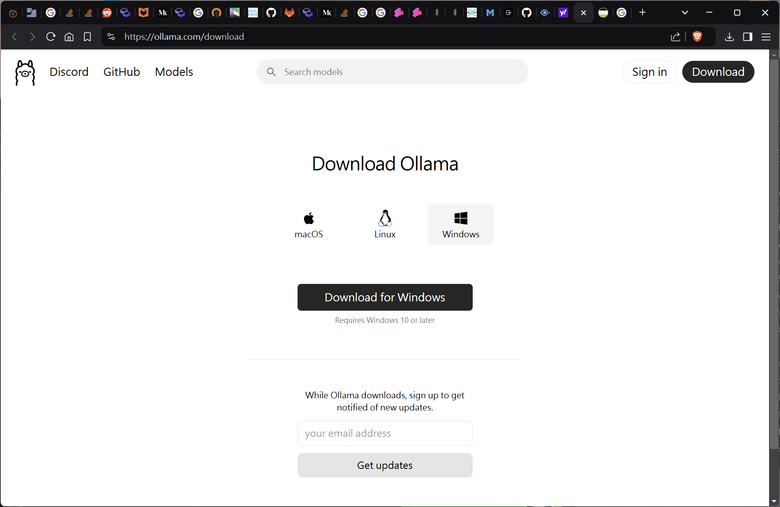The width and height of the screenshot is (780, 507).
Task: Switch to the dark round G tab
Action: (x=508, y=13)
